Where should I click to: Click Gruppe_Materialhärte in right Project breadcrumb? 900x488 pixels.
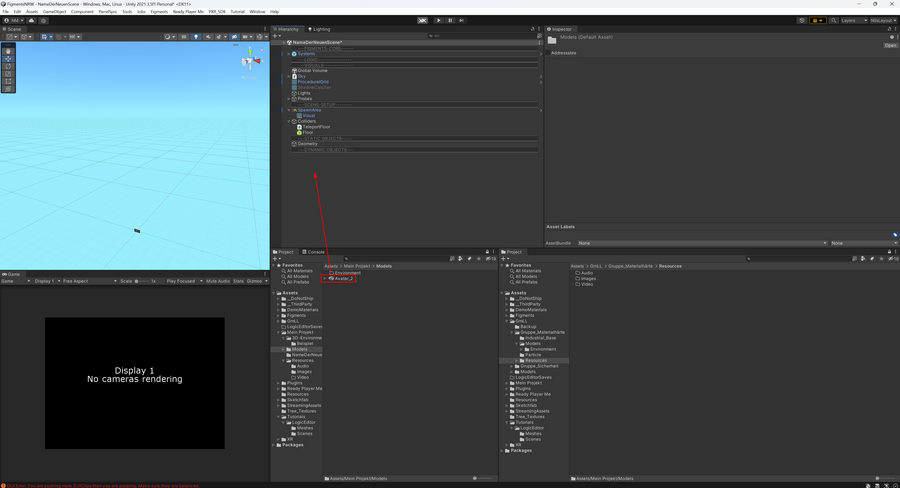[x=630, y=266]
